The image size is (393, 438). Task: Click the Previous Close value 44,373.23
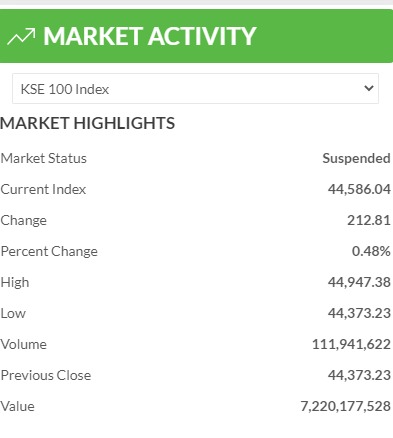click(x=359, y=375)
